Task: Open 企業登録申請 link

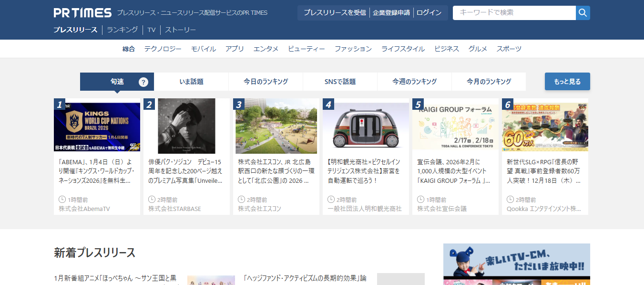Action: pos(391,13)
